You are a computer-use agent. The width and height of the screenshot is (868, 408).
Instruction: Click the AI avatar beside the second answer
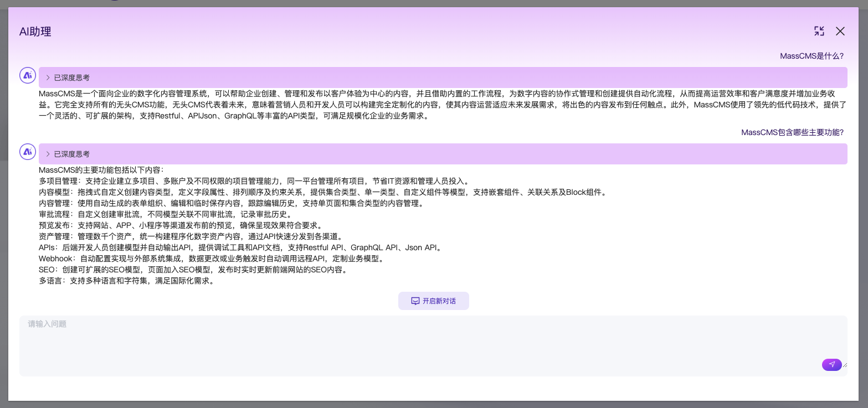(28, 152)
